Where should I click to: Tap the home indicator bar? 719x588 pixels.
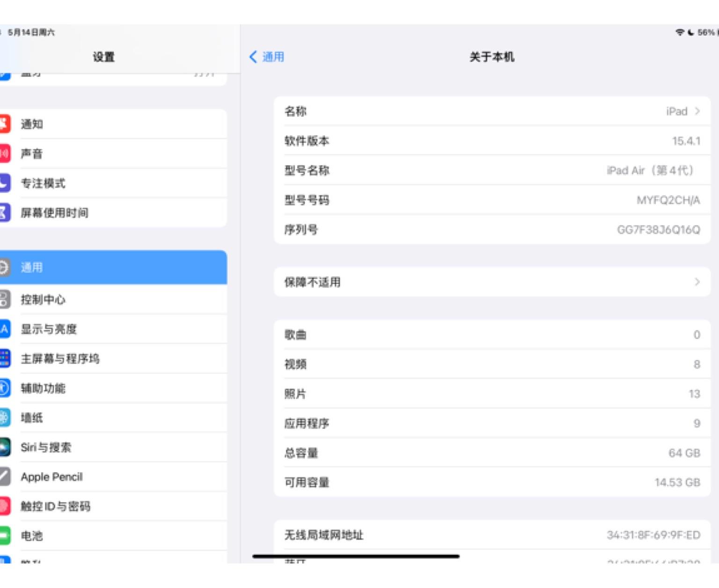(356, 556)
